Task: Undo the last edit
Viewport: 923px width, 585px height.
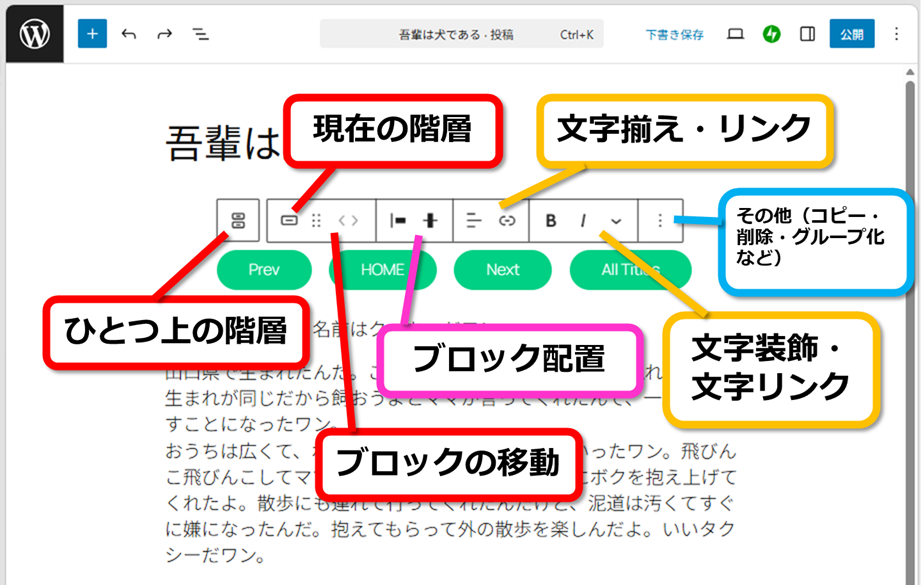Action: point(129,34)
